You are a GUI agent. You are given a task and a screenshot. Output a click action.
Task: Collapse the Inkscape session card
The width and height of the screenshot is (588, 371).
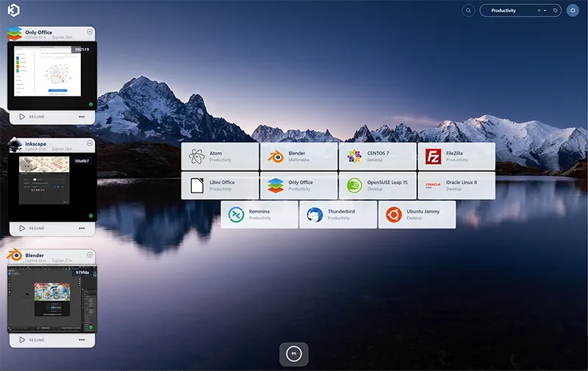point(90,143)
